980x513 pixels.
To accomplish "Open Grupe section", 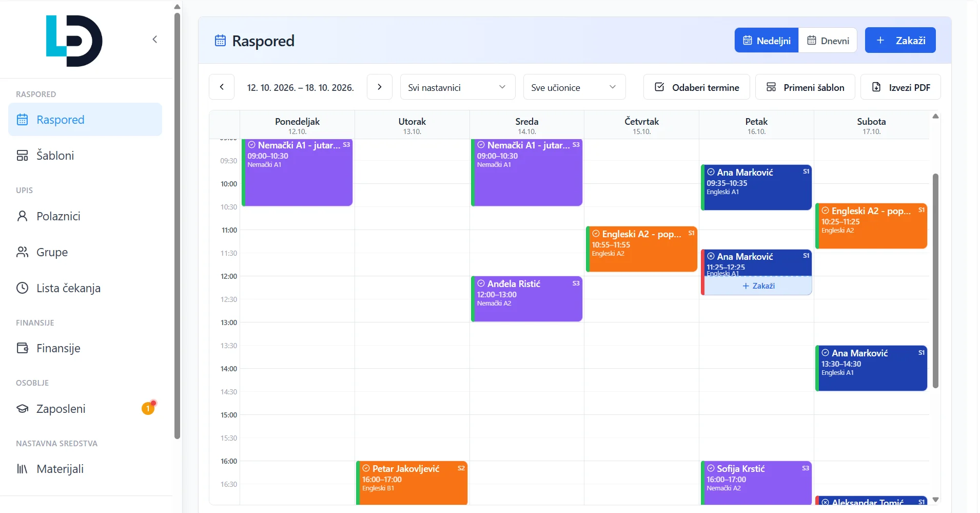I will point(85,252).
